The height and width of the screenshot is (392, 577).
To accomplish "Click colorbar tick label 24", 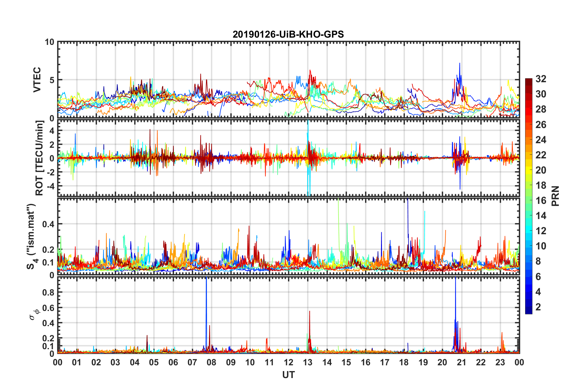I will click(541, 140).
